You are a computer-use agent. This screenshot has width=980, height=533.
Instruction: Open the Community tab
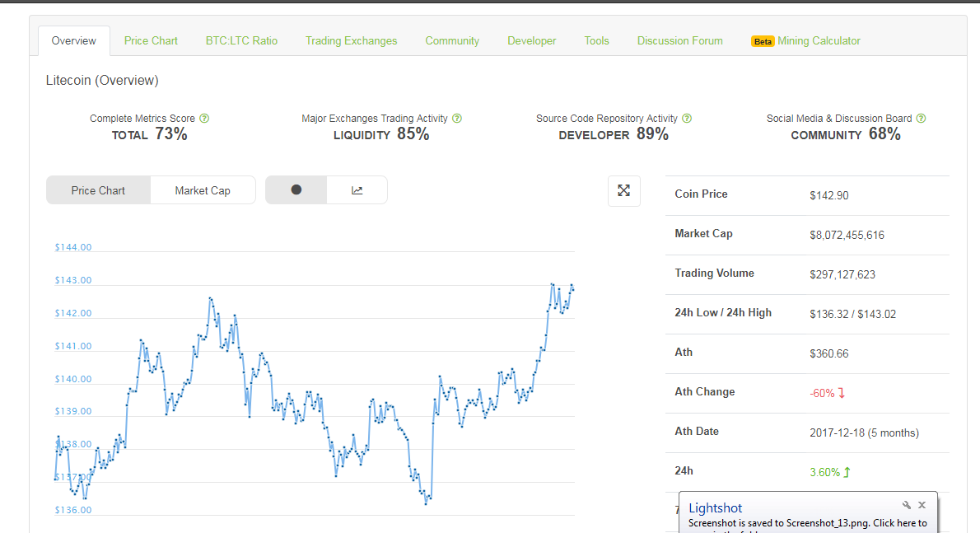pos(452,40)
